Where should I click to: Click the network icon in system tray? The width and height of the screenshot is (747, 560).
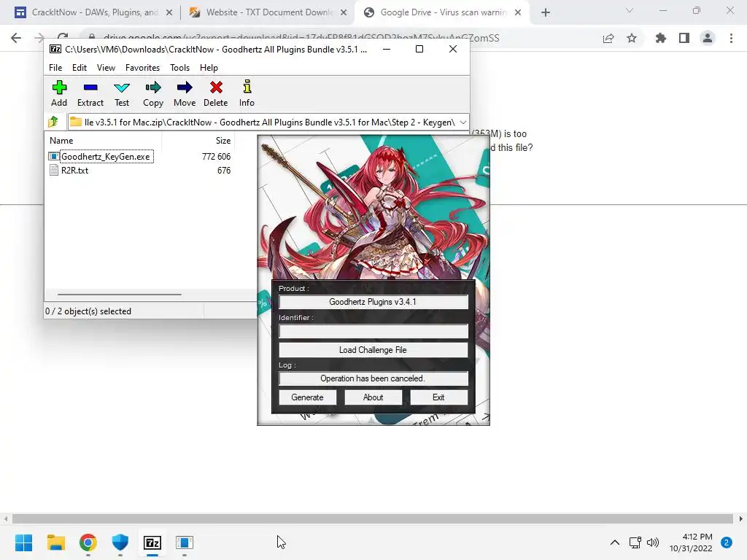pyautogui.click(x=635, y=542)
